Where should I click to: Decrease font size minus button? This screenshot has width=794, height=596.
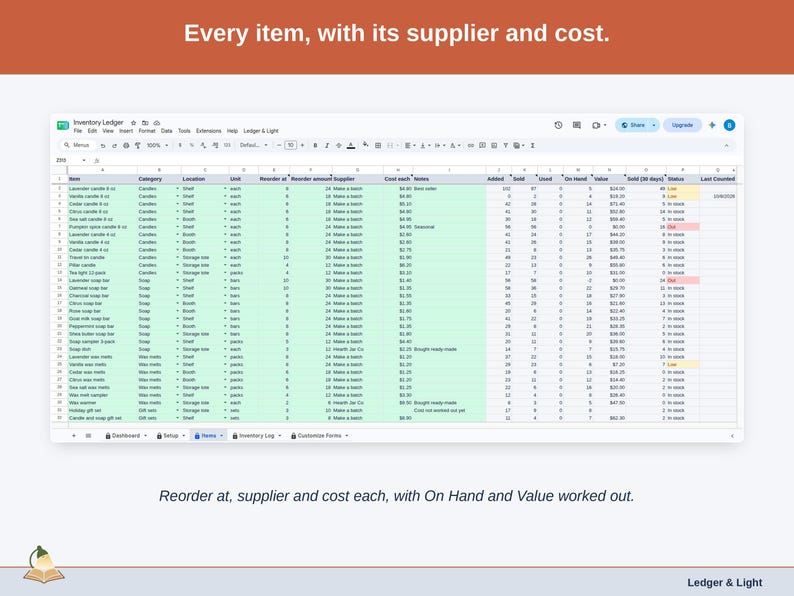pyautogui.click(x=279, y=145)
